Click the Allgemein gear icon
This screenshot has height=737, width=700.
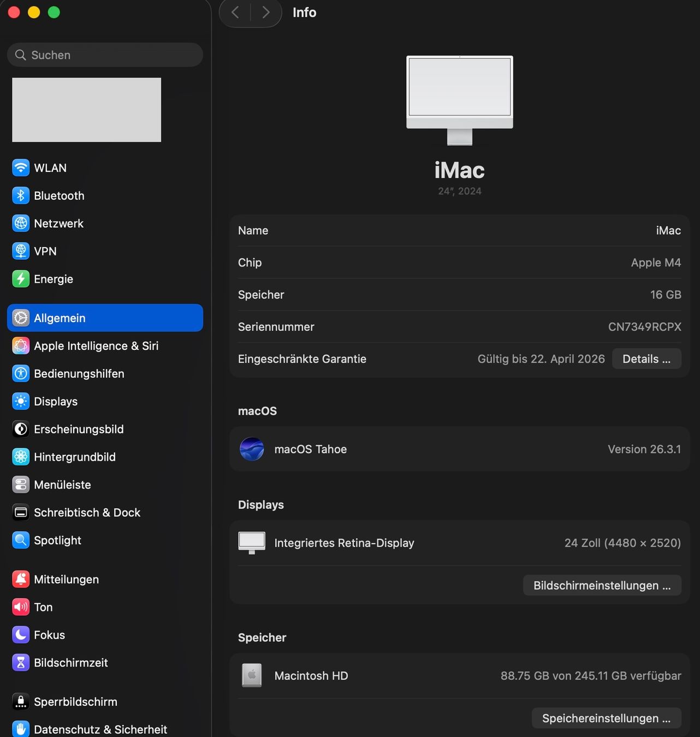click(21, 318)
